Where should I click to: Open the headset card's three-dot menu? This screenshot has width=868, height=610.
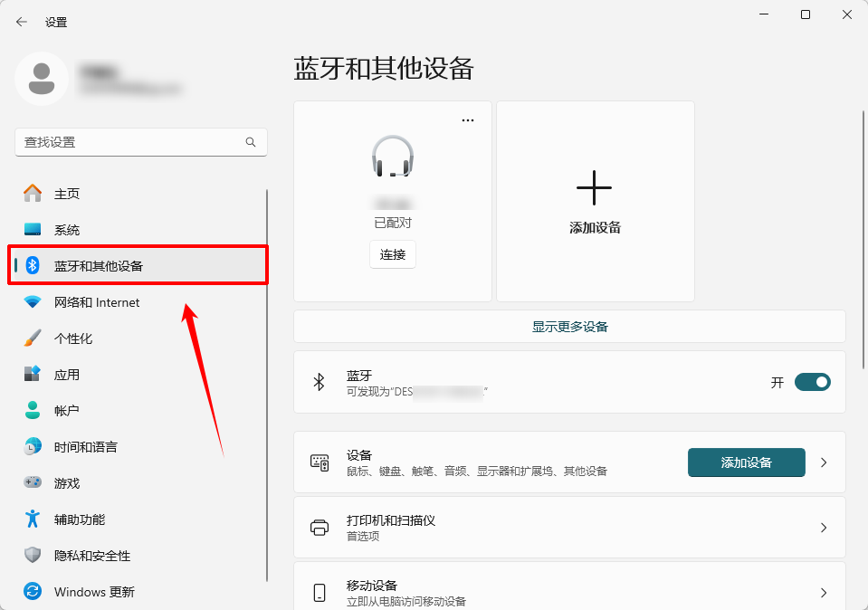click(x=468, y=120)
